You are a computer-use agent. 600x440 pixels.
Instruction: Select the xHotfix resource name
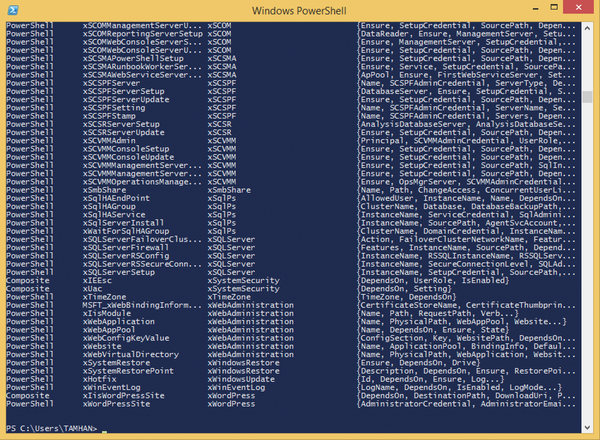(99, 379)
